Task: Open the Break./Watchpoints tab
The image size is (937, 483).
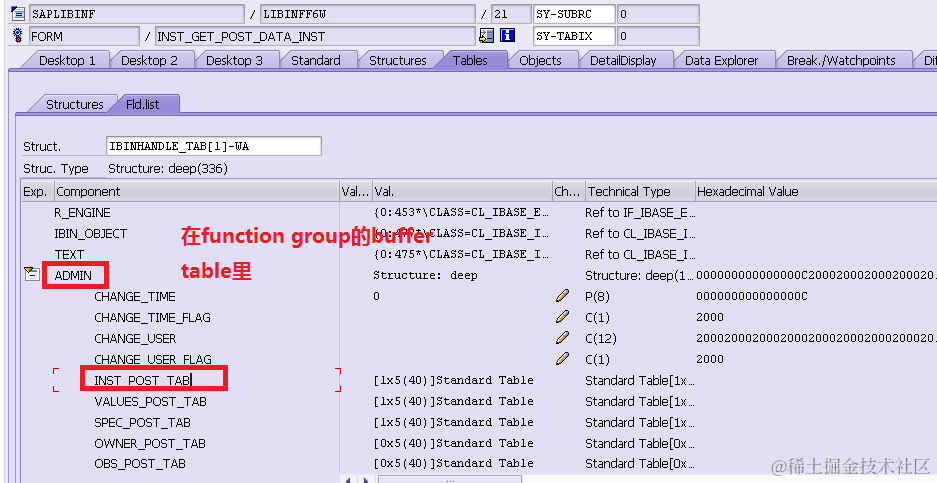Action: coord(841,60)
